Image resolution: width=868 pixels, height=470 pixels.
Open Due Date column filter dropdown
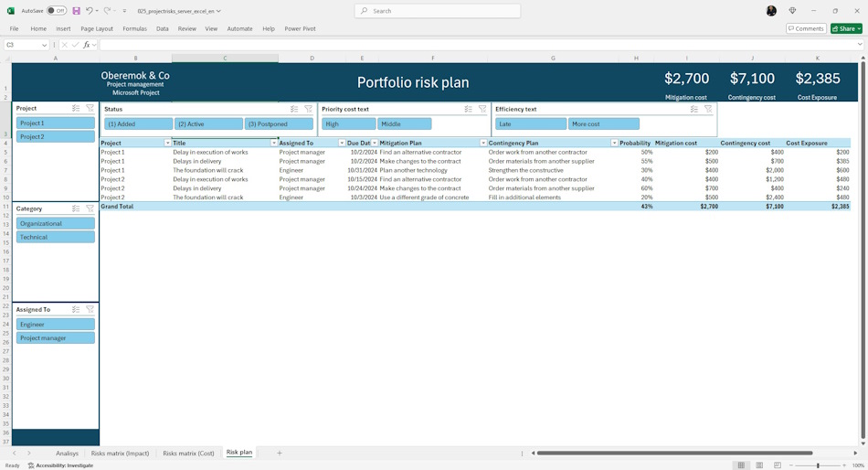pos(375,143)
